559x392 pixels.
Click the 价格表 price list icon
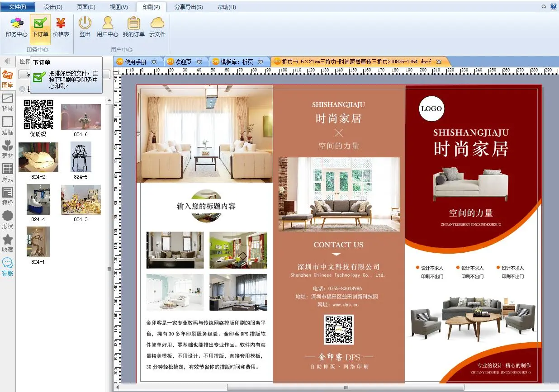(x=61, y=27)
